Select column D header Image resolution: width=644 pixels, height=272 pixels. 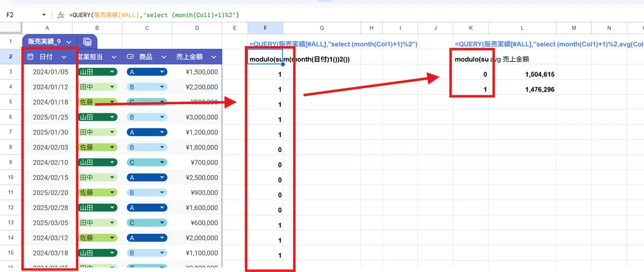(x=197, y=28)
